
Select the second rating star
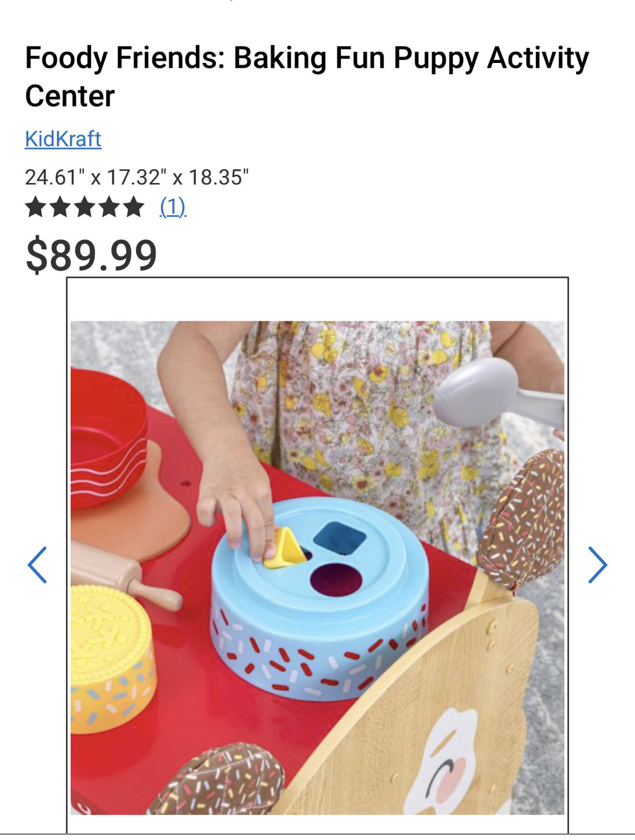pos(60,206)
